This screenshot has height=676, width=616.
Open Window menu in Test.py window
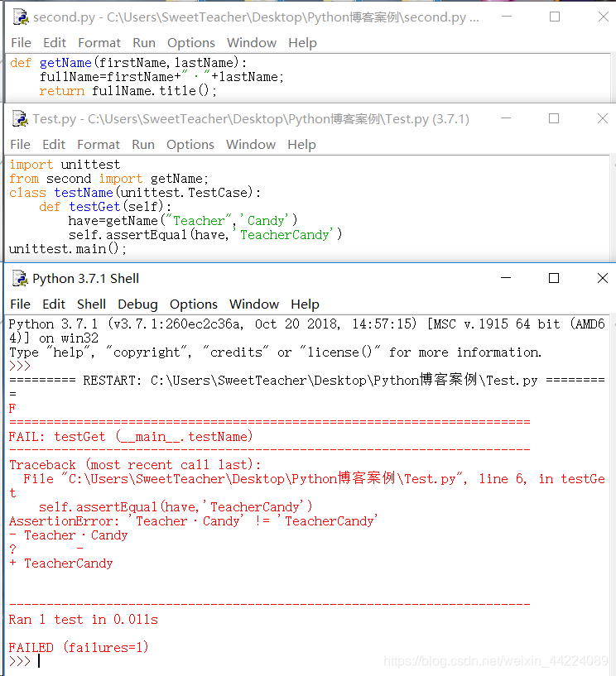tap(251, 145)
